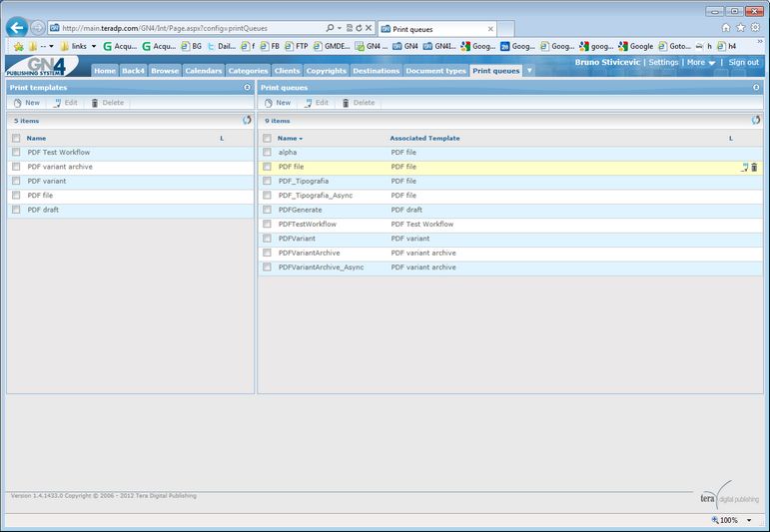770x532 pixels.
Task: Click New in Print queues toolbar
Action: point(278,103)
